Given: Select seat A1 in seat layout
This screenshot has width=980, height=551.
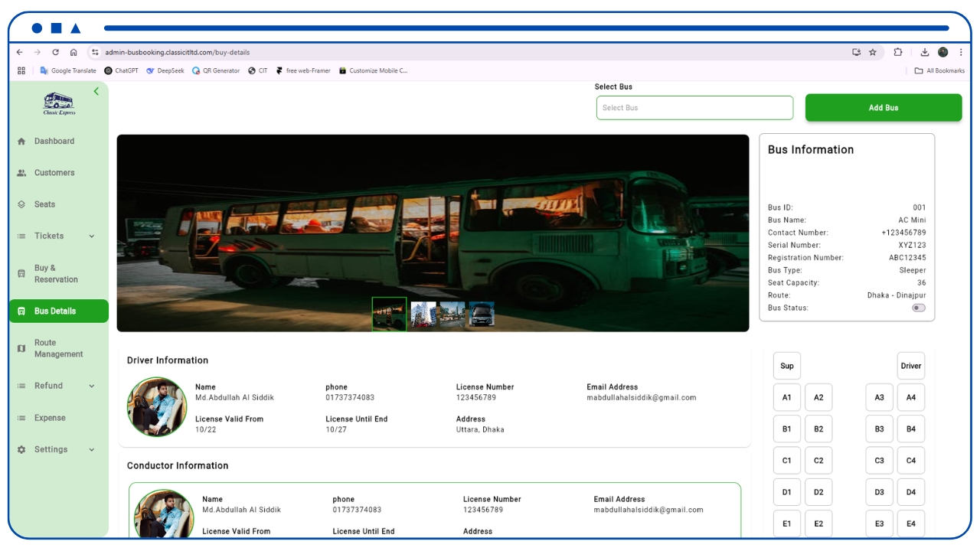Looking at the screenshot, I should pos(787,397).
